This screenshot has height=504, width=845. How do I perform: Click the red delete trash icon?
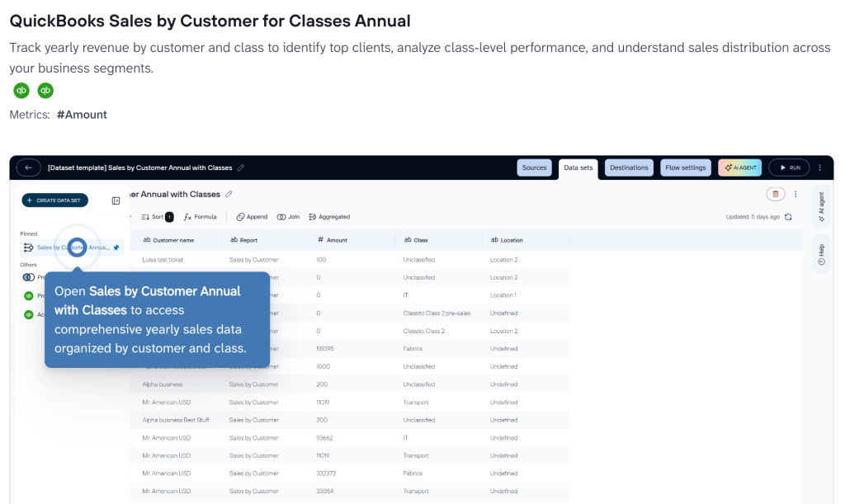click(776, 194)
